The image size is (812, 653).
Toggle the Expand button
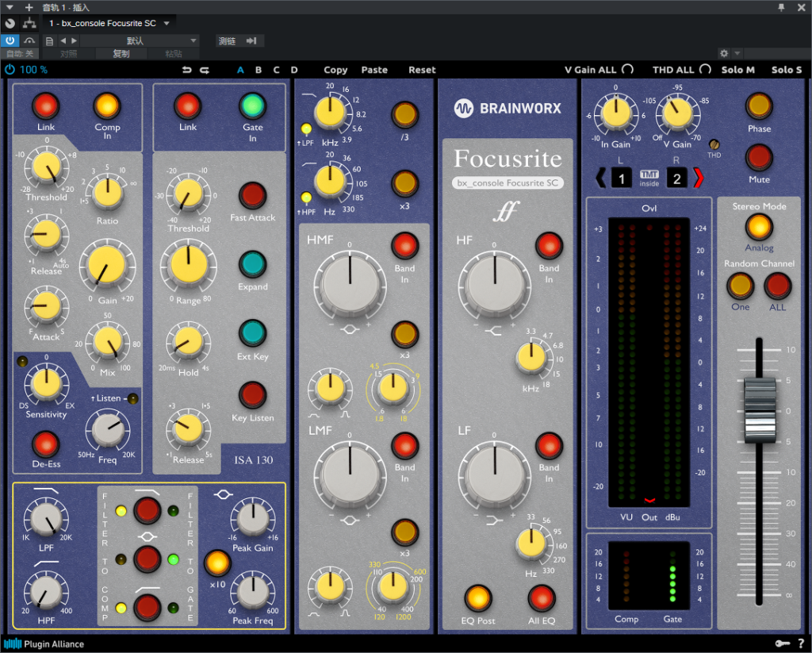pos(252,265)
